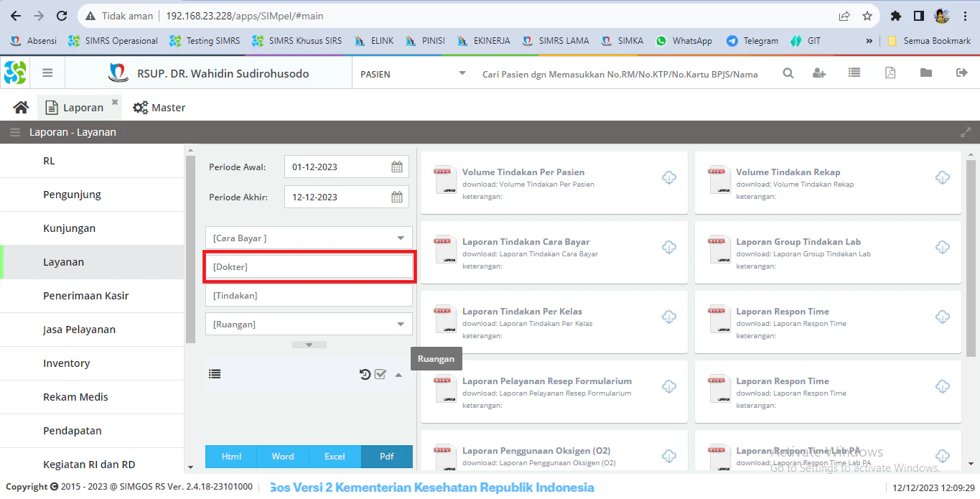The height and width of the screenshot is (499, 980).
Task: Click the Tindakan input field
Action: pos(309,295)
